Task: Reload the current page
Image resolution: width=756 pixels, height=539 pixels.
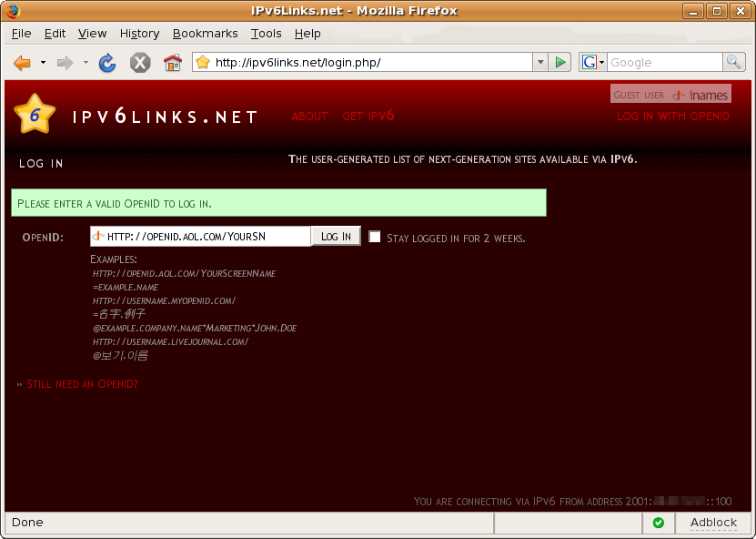Action: (x=107, y=63)
